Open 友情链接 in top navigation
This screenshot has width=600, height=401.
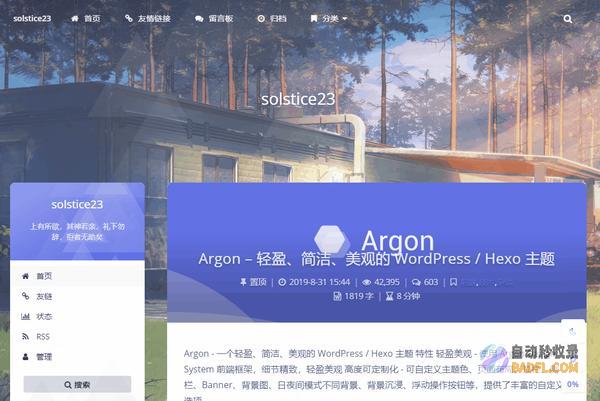click(154, 18)
